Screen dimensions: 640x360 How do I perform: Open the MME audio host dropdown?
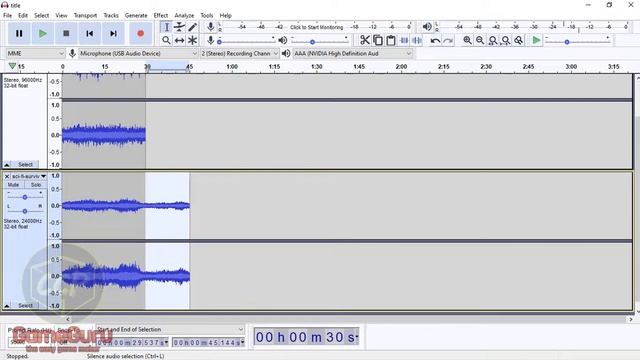click(36, 53)
